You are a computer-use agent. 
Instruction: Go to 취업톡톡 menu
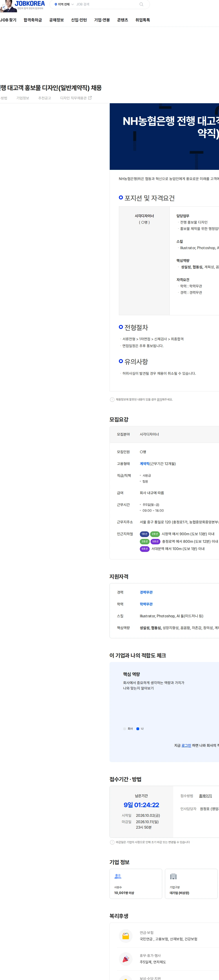143,20
